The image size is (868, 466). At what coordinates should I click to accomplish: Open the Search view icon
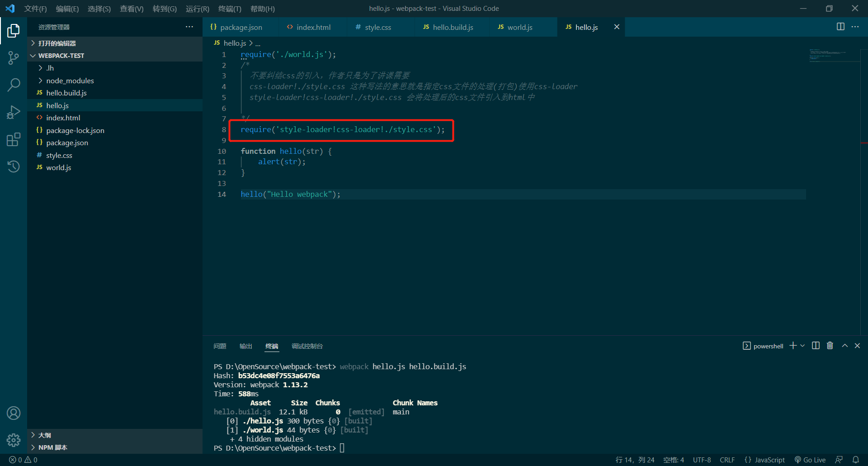14,85
